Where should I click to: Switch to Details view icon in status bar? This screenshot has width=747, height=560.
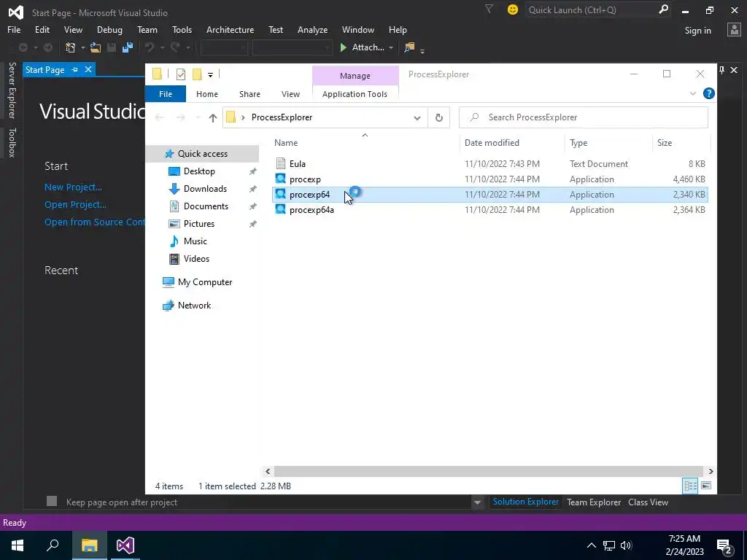tap(690, 486)
